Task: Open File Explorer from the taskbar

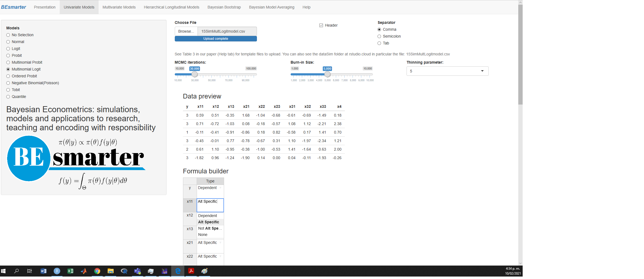Action: click(111, 271)
